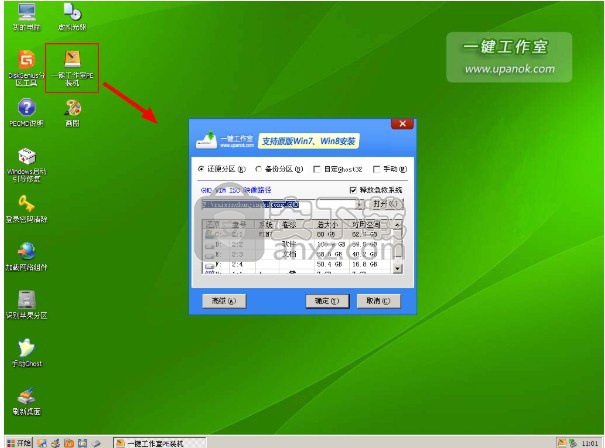Image resolution: width=605 pixels, height=448 pixels.
Task: Launch 识别苹果分区 desktop icon
Action: tap(26, 305)
